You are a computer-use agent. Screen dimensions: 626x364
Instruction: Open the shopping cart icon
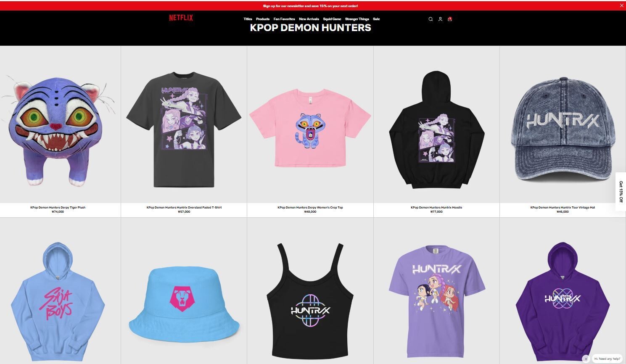[450, 19]
